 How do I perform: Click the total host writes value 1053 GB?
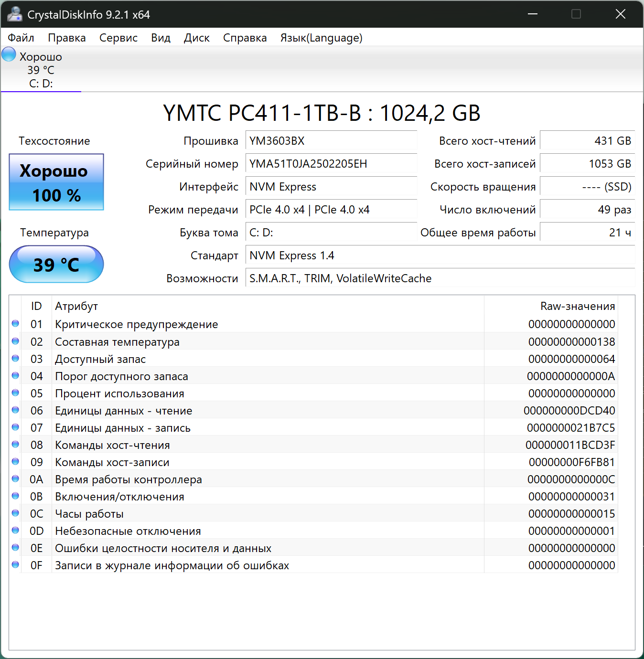(x=587, y=164)
